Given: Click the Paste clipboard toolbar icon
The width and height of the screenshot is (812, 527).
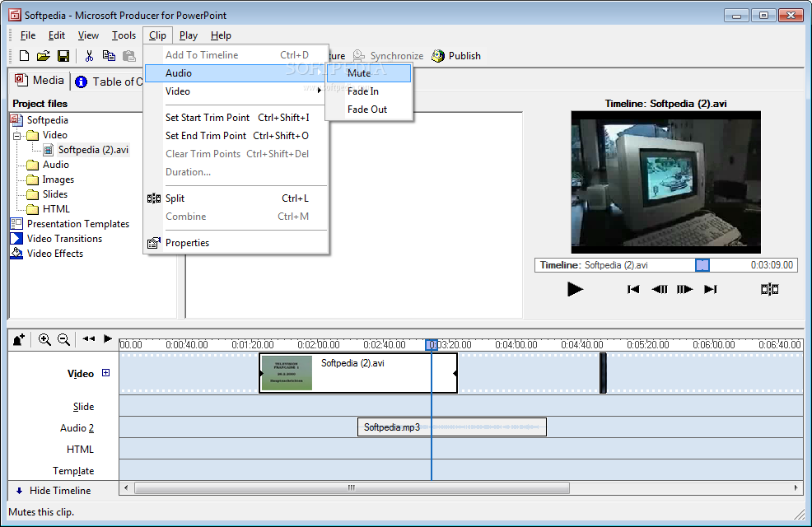Looking at the screenshot, I should point(128,56).
